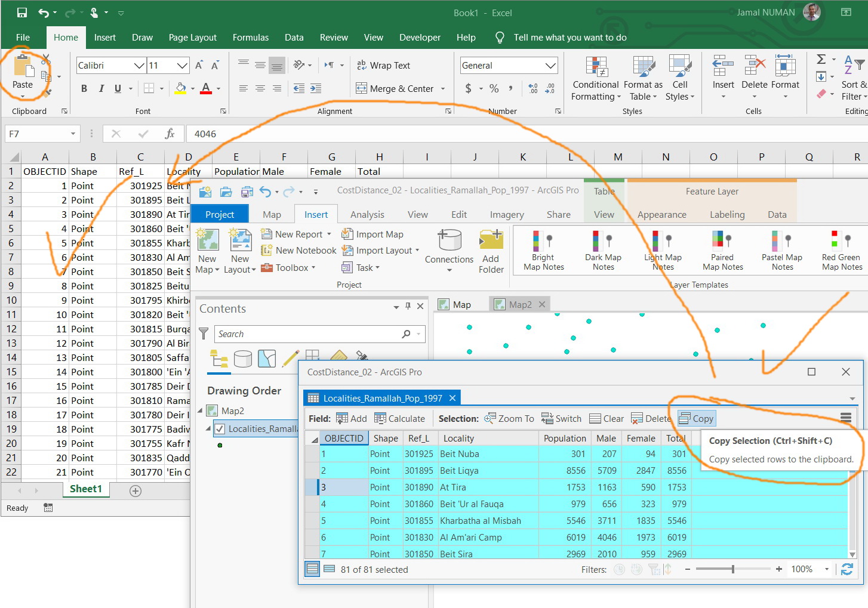Open the table zoom 100% dropdown
Viewport: 868px width, 608px height.
click(827, 569)
